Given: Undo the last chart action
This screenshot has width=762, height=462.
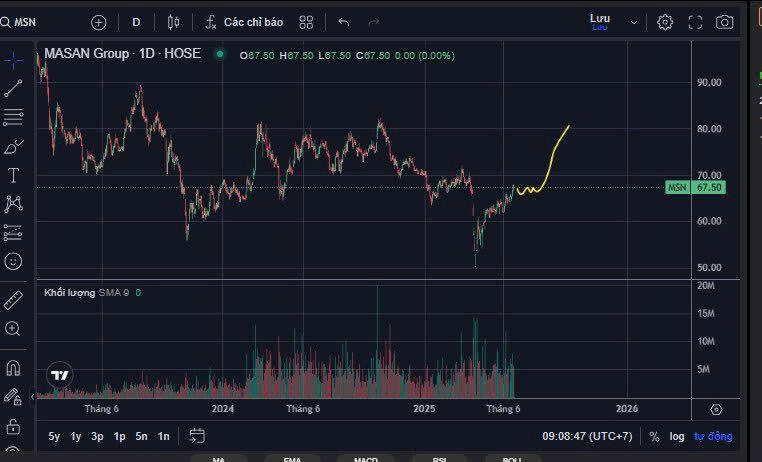Looking at the screenshot, I should click(x=344, y=22).
